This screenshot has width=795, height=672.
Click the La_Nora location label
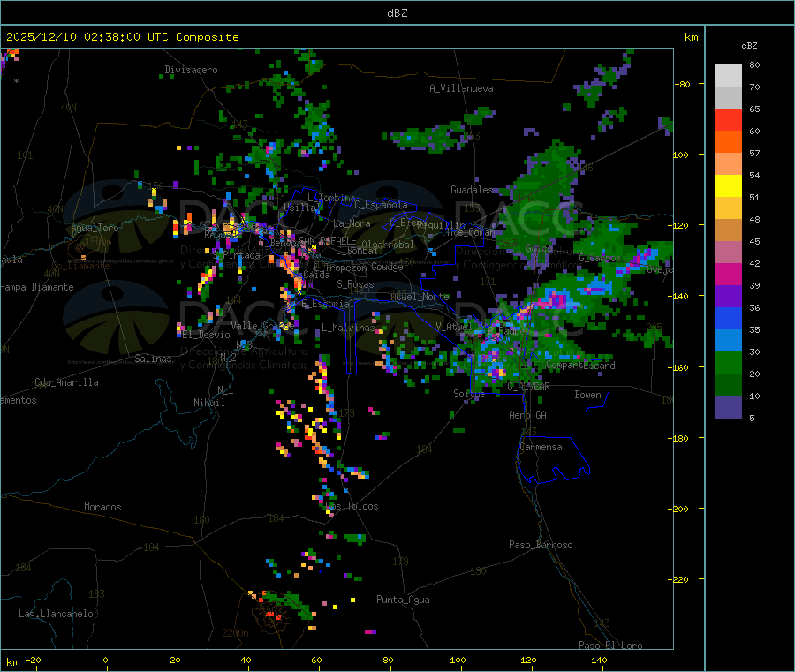352,223
